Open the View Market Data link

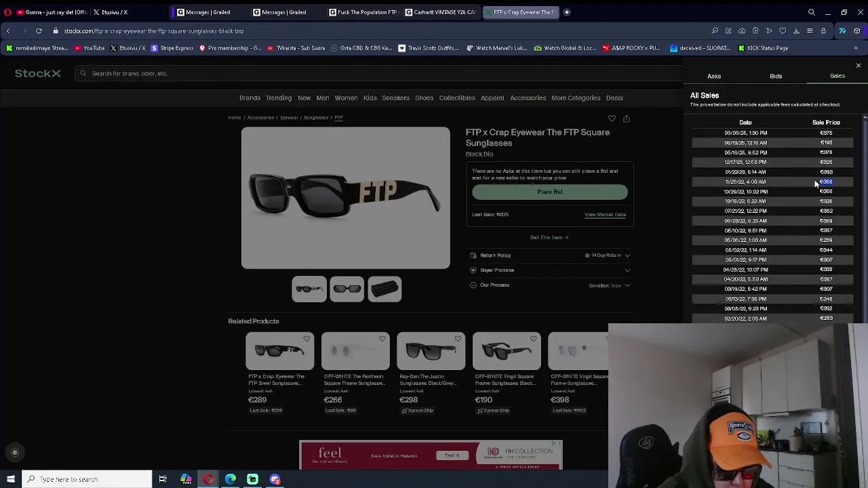(x=605, y=215)
